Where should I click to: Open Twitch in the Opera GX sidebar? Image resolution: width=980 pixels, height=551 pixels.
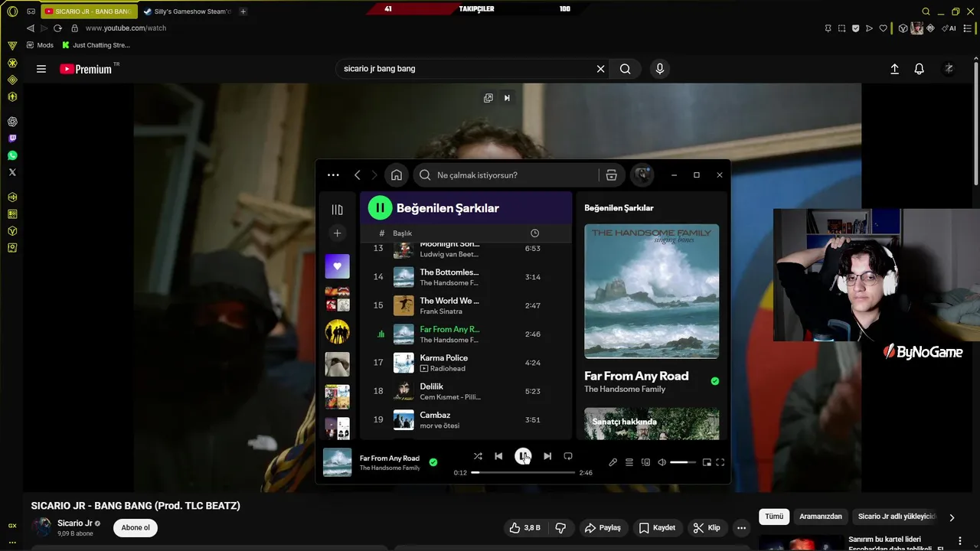tap(12, 139)
